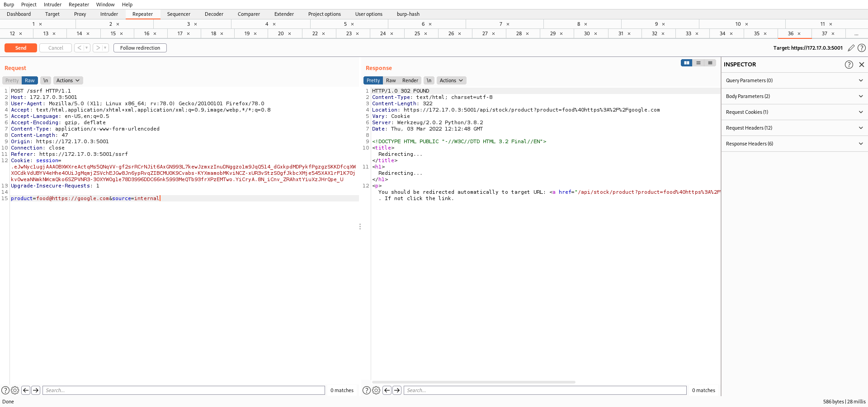The height and width of the screenshot is (407, 868).
Task: Toggle request Raw view
Action: click(30, 80)
